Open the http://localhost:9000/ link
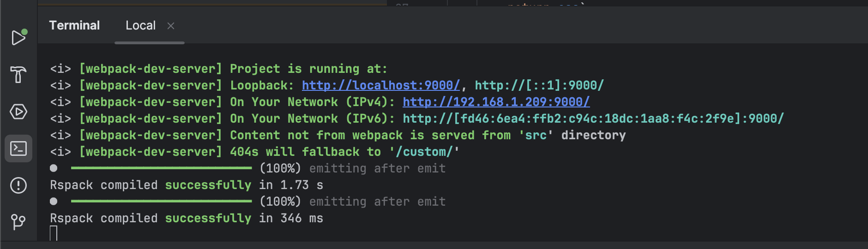This screenshot has width=868, height=249. pyautogui.click(x=380, y=85)
